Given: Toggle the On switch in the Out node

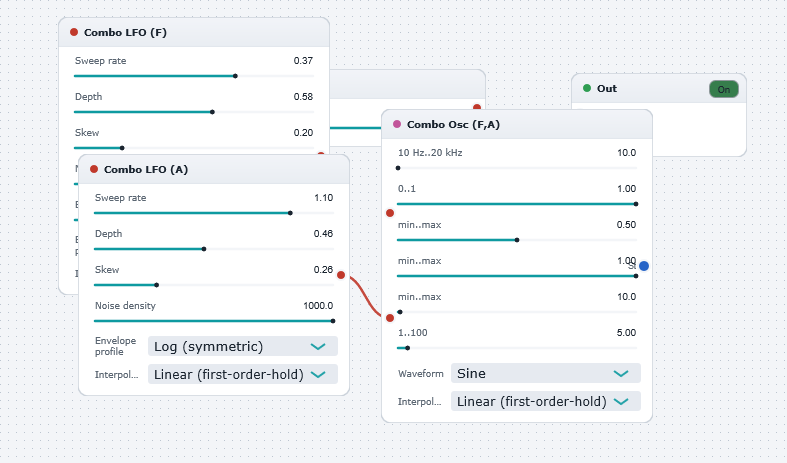Looking at the screenshot, I should tap(724, 89).
